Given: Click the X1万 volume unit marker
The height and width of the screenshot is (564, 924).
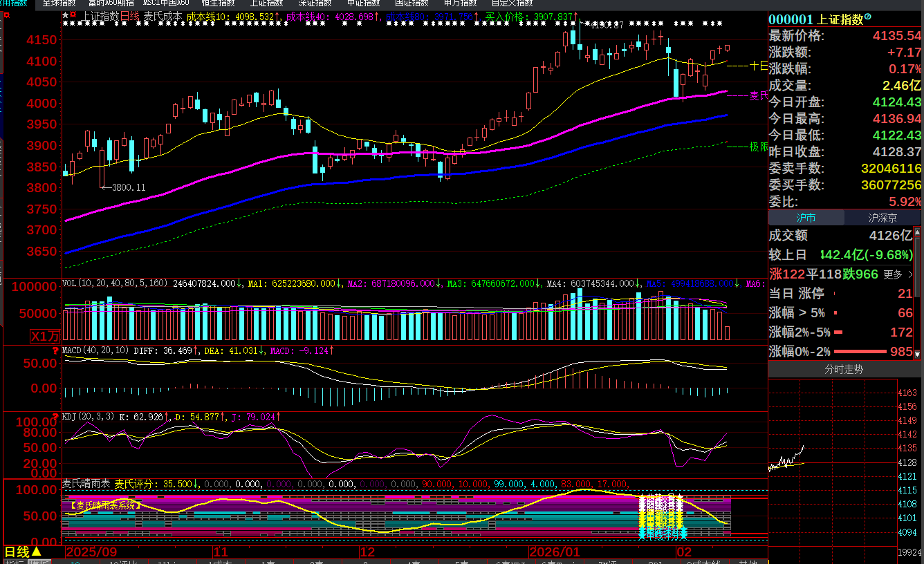Looking at the screenshot, I should tap(45, 337).
